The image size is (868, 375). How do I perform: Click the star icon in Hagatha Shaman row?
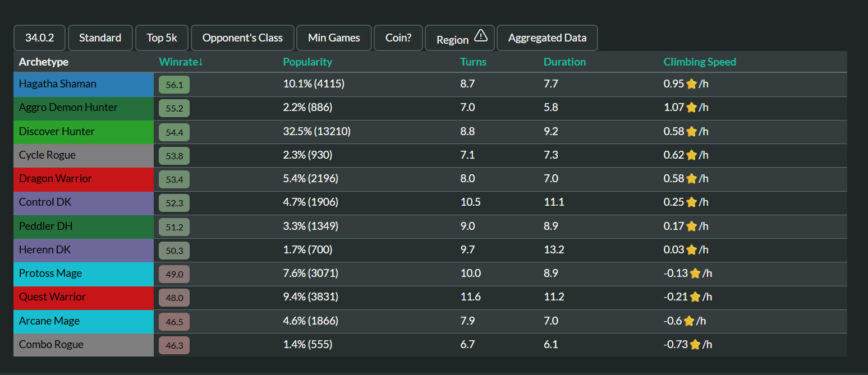point(691,84)
